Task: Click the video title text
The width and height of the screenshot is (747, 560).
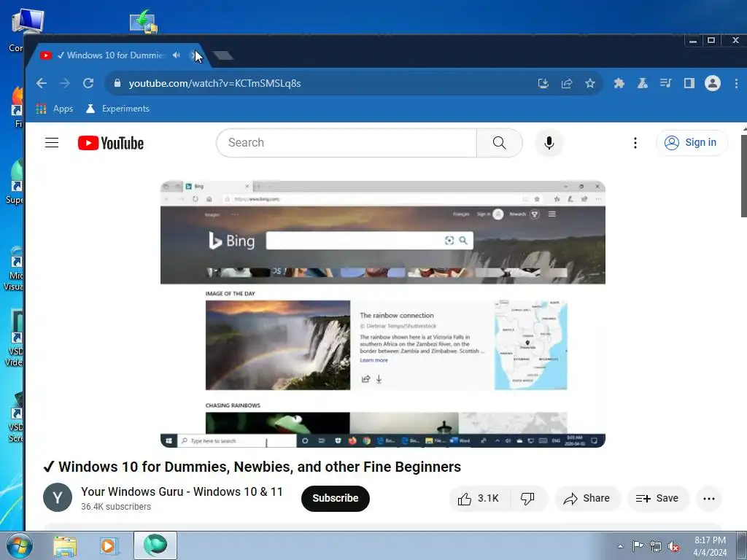Action: [x=252, y=467]
